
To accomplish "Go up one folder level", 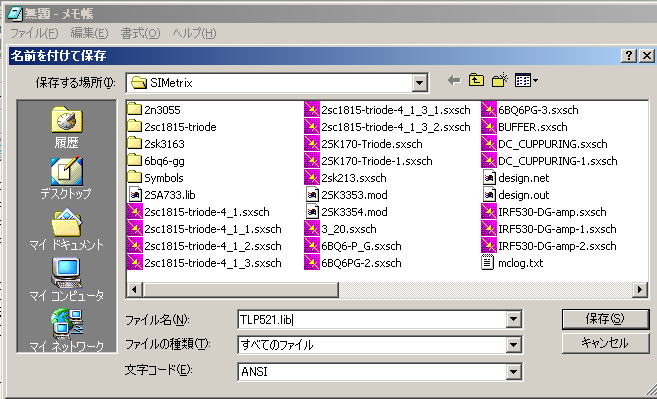I will [476, 80].
